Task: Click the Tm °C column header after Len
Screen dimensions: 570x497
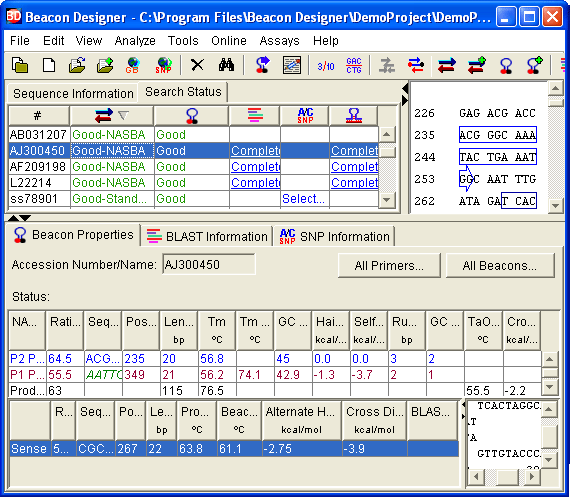Action: 217,330
